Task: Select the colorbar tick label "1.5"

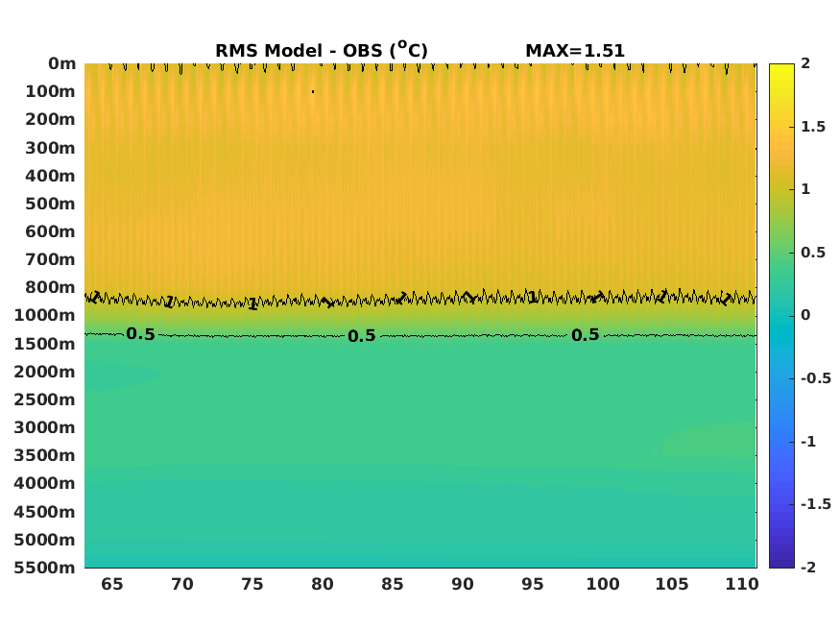Action: coord(813,127)
